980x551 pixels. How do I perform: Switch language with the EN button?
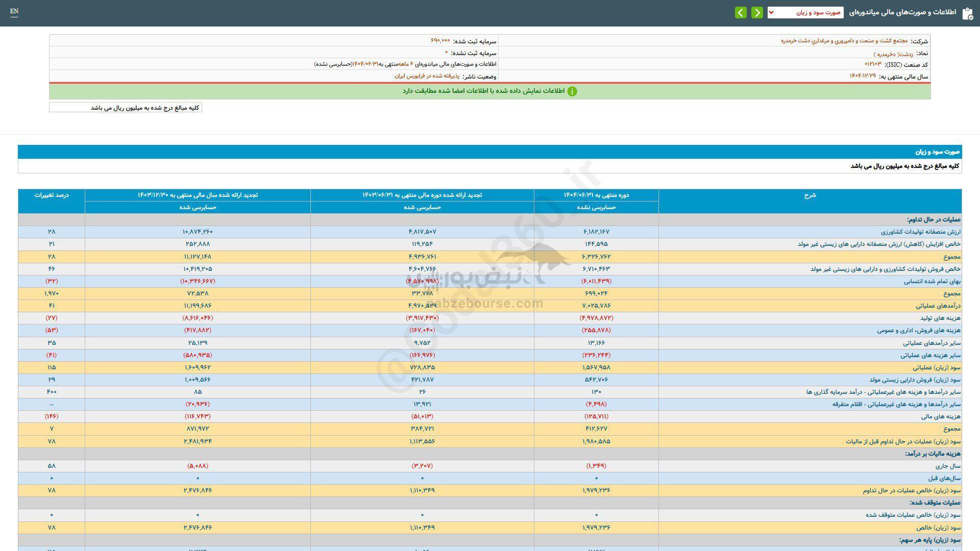pyautogui.click(x=14, y=11)
